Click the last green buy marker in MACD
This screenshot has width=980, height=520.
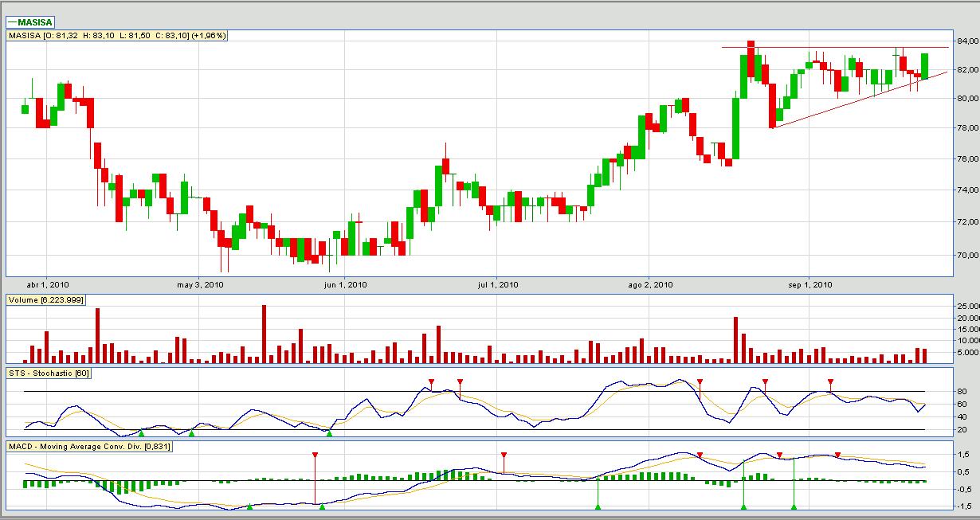click(x=794, y=506)
